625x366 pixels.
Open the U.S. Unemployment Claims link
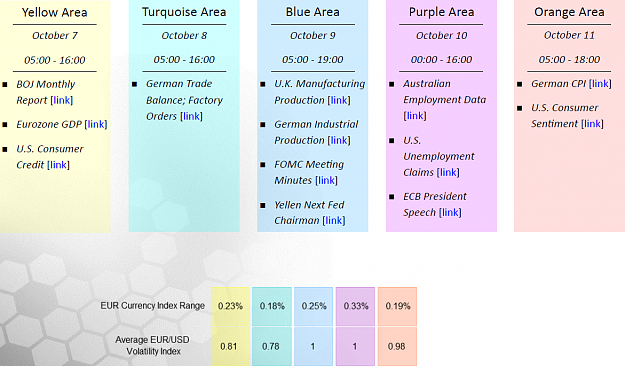[448, 172]
